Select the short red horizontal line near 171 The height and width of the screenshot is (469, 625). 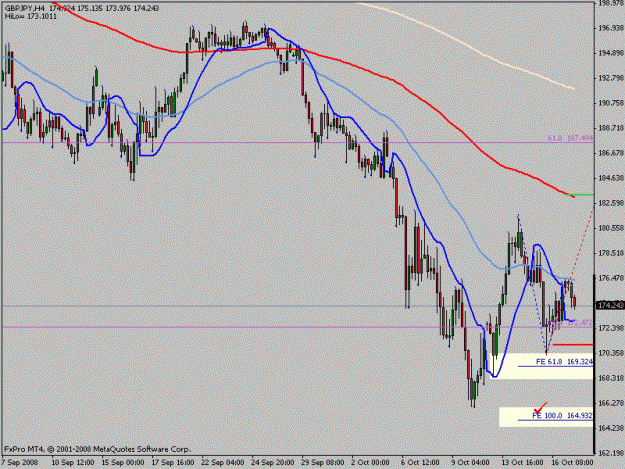(x=573, y=345)
